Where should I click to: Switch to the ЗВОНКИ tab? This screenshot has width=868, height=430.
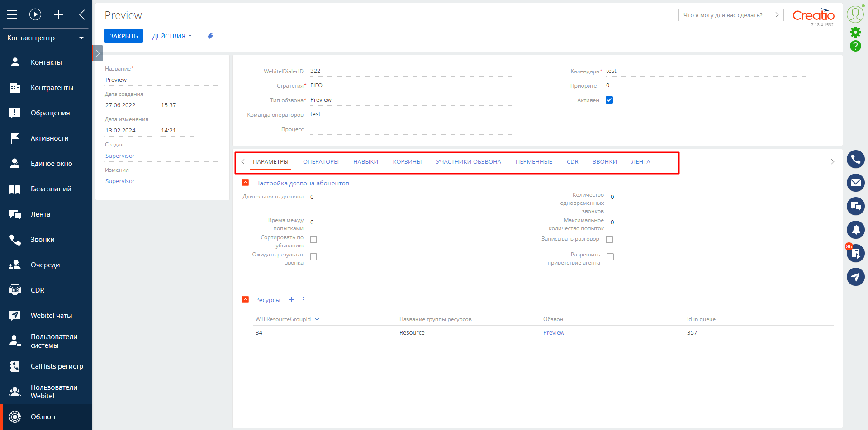605,162
